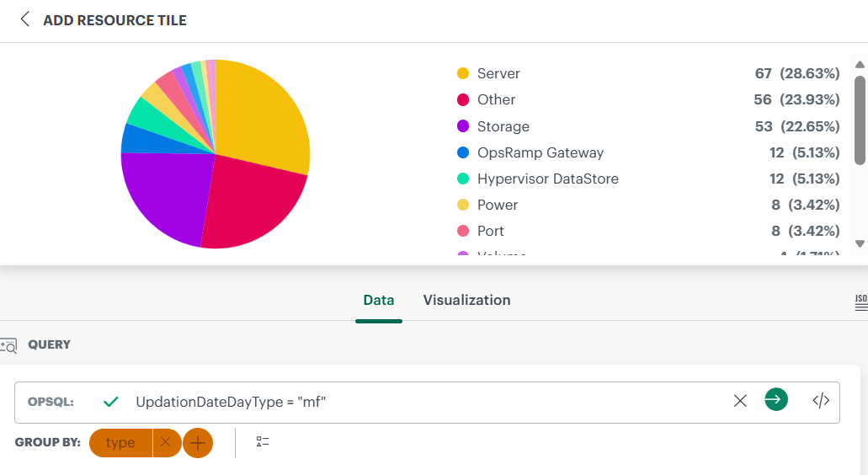Viewport: 868px width, 475px height.
Task: Click the legend scrollbar up arrow
Action: [860, 65]
